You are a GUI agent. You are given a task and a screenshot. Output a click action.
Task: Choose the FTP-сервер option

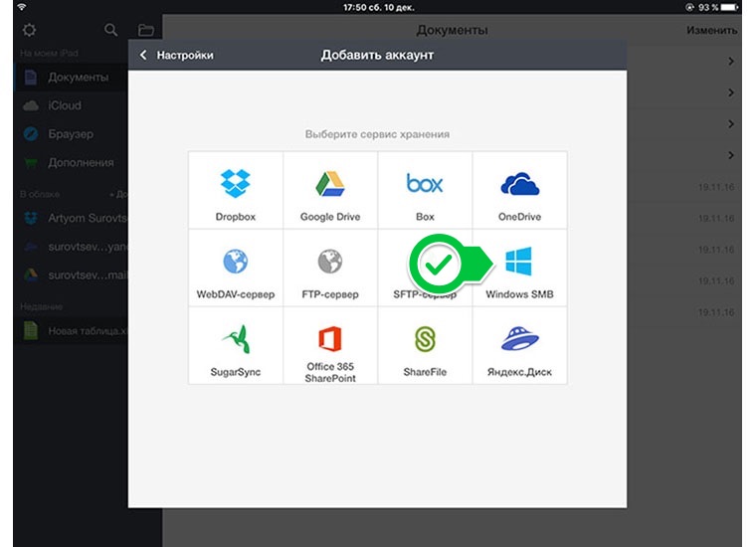330,268
